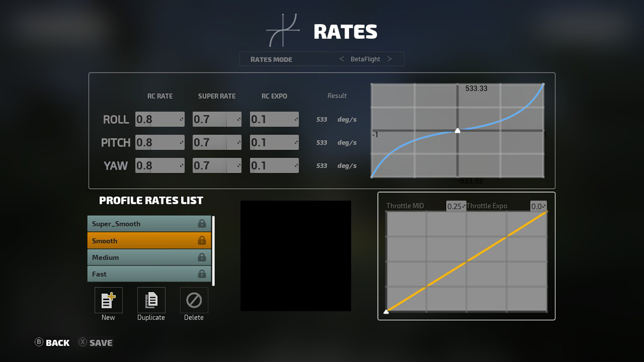Click the YAW row label

click(x=116, y=166)
